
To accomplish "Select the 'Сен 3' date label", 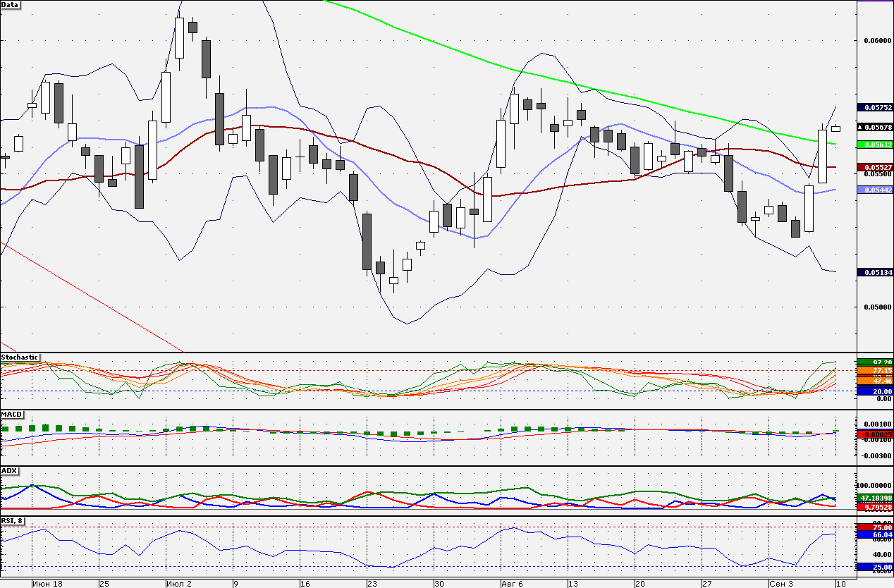I will (x=781, y=583).
